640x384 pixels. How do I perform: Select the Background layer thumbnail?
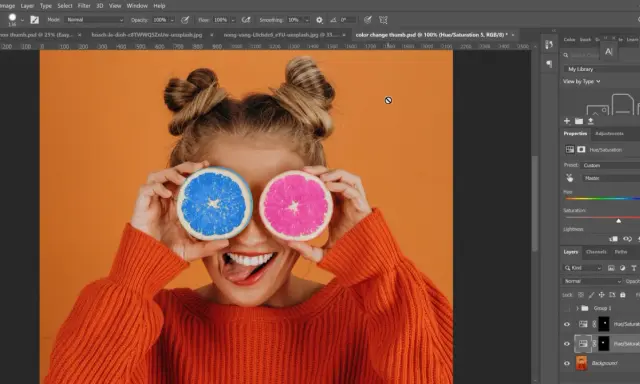[x=581, y=363]
